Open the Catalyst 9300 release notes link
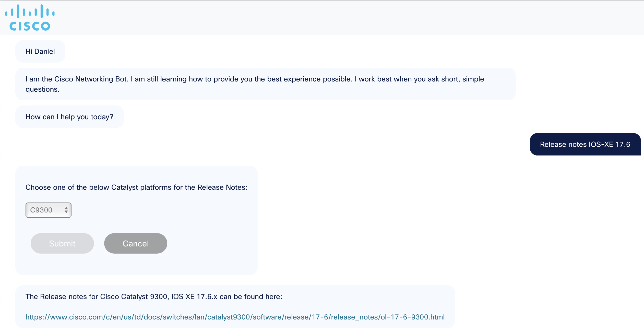Image resolution: width=644 pixels, height=333 pixels. (x=235, y=317)
